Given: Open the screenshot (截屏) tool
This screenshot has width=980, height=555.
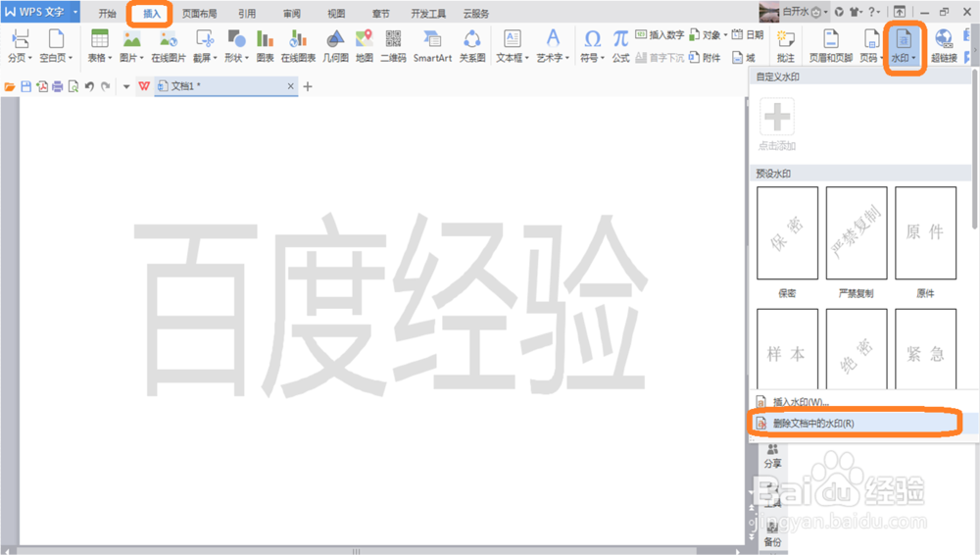Looking at the screenshot, I should (x=205, y=46).
